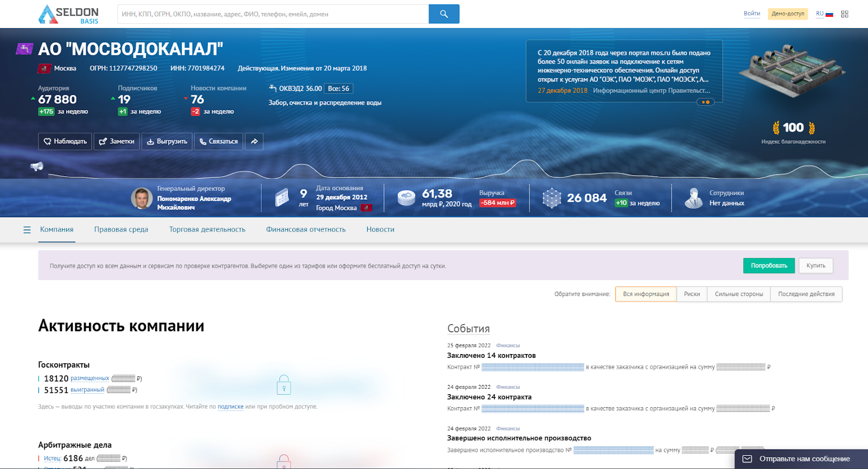Viewport: 868px width, 469px height.
Task: Click the lock icon in Госконтракты section
Action: [284, 385]
